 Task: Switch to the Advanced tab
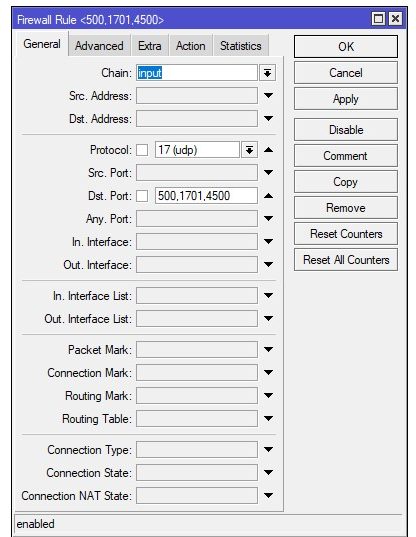99,46
